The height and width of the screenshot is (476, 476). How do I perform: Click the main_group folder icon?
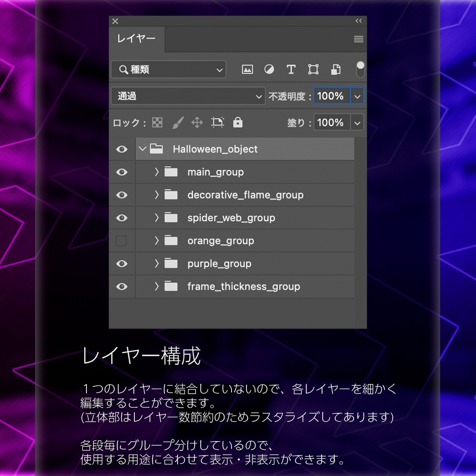coord(171,172)
